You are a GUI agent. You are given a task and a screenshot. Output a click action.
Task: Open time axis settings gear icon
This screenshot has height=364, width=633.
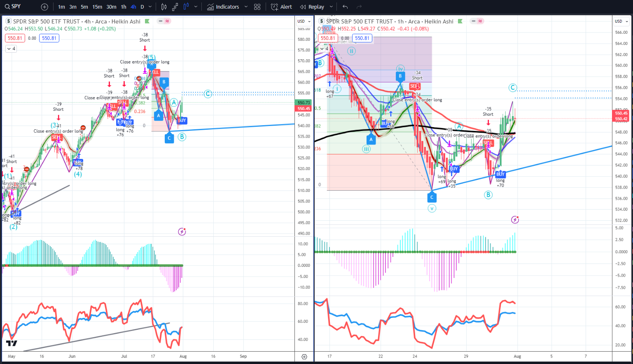point(304,357)
